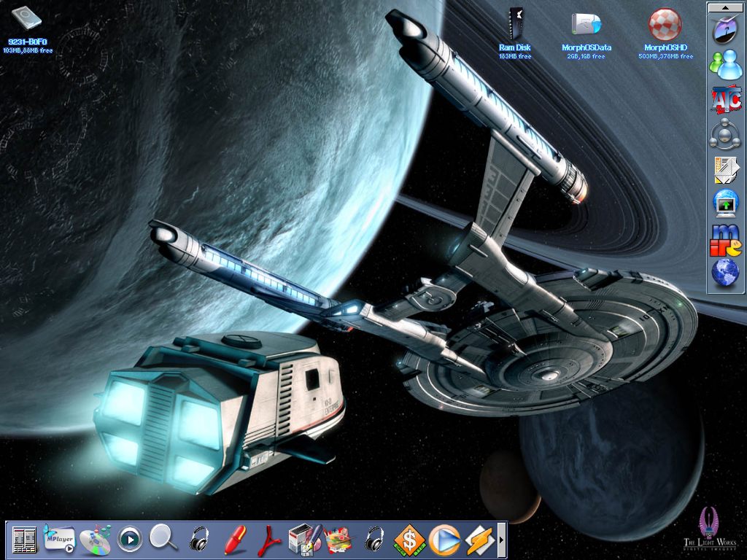Launch the paint palette icon
747x560 pixels.
coord(338,540)
